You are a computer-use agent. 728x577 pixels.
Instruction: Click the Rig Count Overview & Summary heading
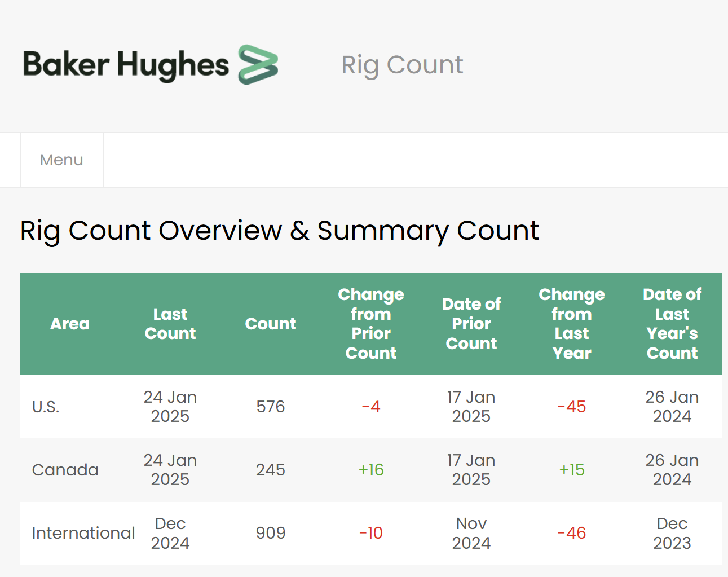pyautogui.click(x=280, y=231)
